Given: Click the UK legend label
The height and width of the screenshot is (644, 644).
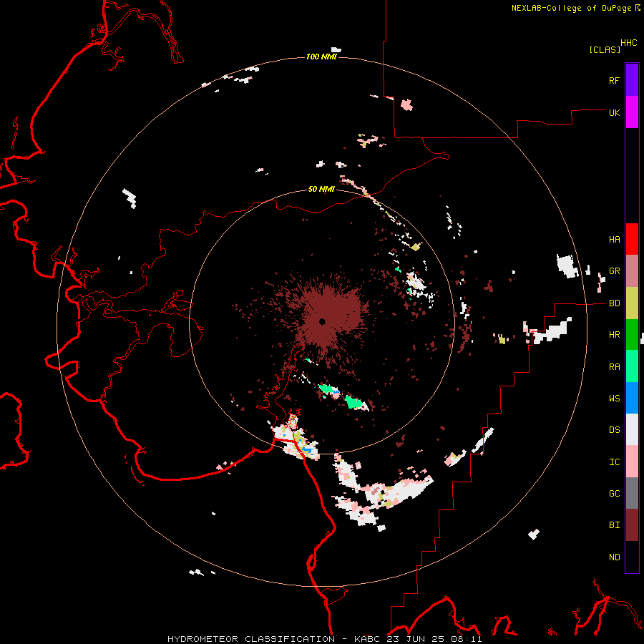Looking at the screenshot, I should pyautogui.click(x=614, y=112).
